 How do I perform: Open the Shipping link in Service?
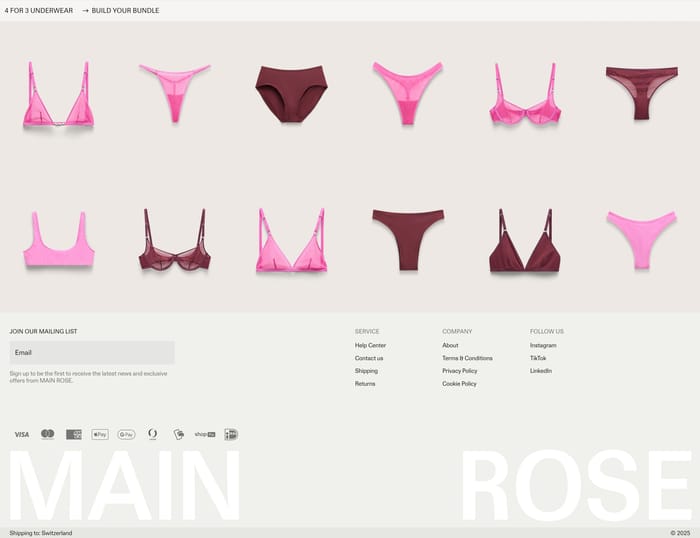367,371
